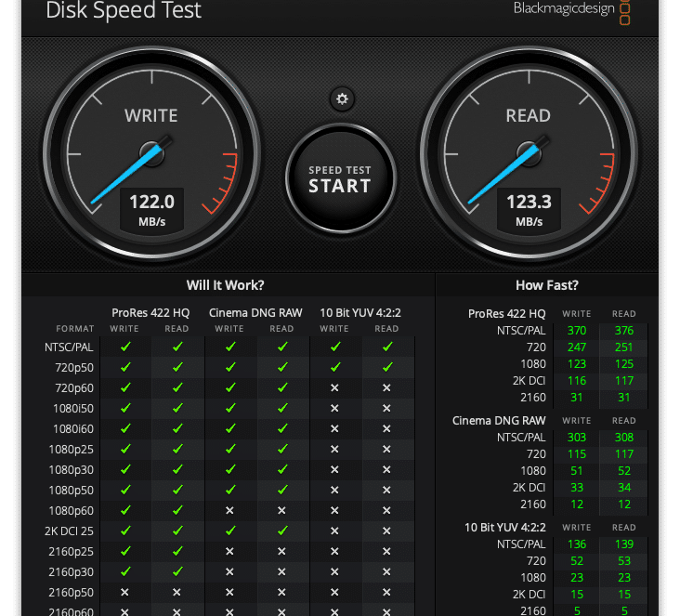Click the 1080i60 format row label
Screen dimensions: 680x616
coord(73,429)
